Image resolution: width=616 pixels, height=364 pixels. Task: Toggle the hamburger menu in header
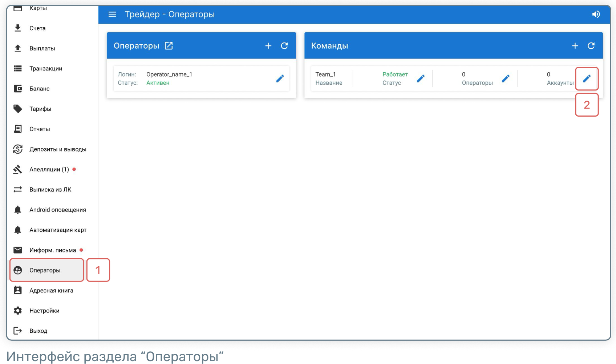pyautogui.click(x=112, y=14)
